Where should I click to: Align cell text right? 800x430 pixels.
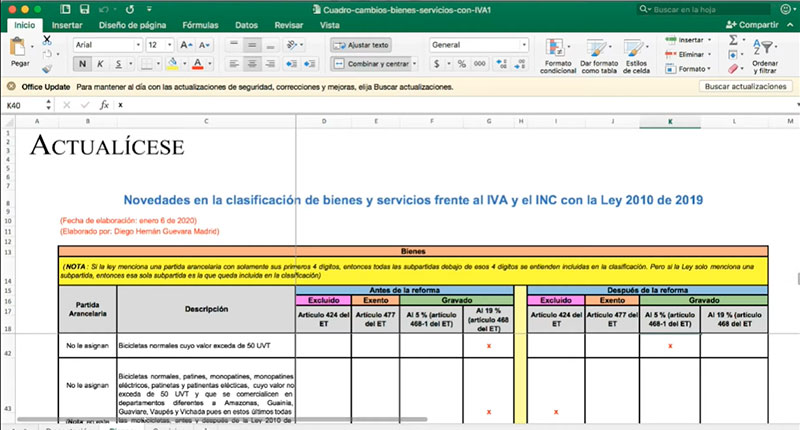[x=270, y=64]
